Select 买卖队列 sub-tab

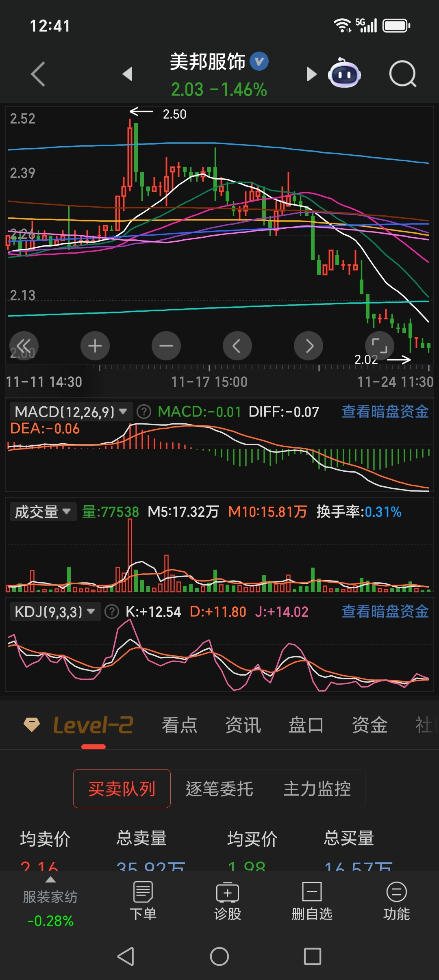(x=122, y=789)
